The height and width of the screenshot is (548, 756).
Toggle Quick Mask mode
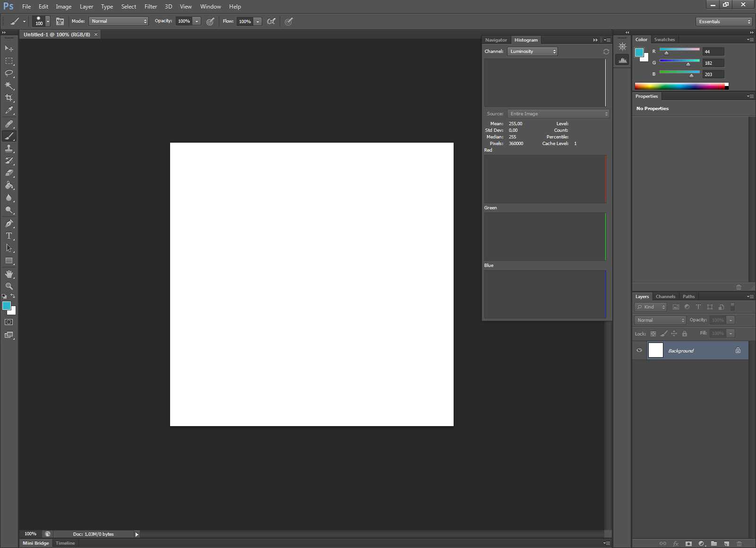pyautogui.click(x=9, y=322)
